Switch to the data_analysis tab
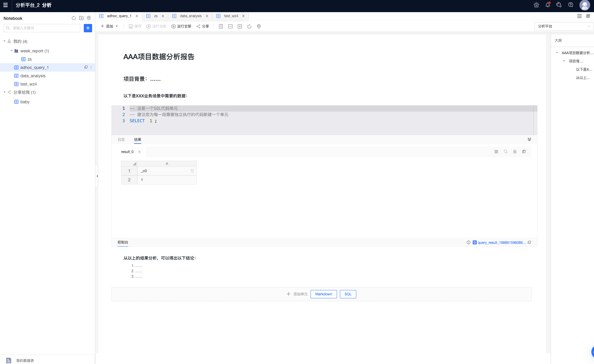Screen dimensions: 594x364 coord(191,16)
